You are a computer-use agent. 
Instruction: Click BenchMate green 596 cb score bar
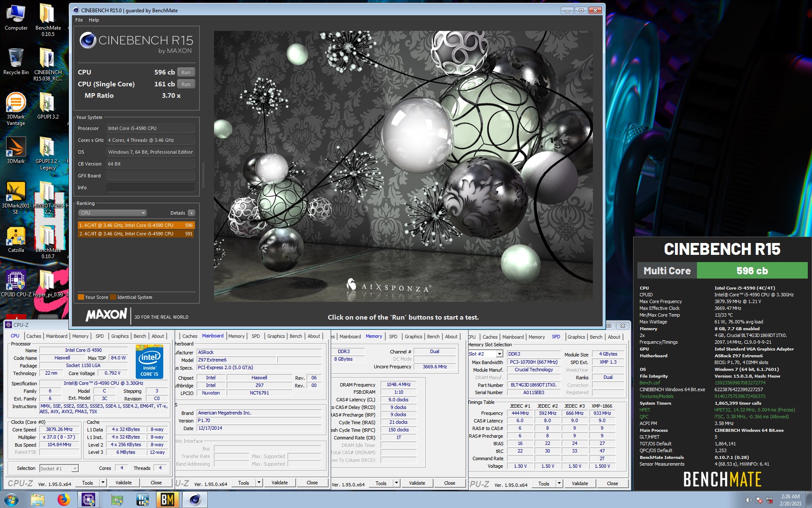pos(752,271)
